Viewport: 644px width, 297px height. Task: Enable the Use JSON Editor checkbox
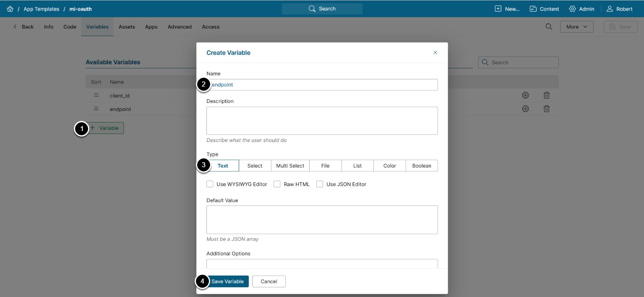coord(320,184)
